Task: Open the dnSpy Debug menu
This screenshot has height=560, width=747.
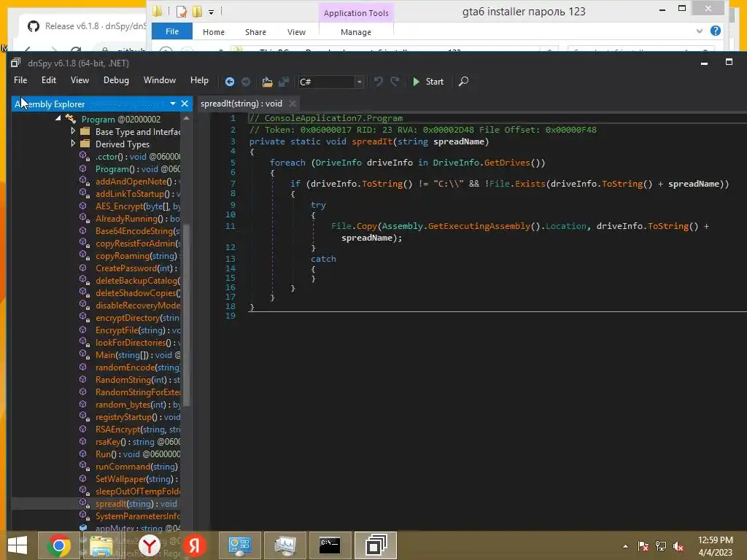Action: pos(116,80)
